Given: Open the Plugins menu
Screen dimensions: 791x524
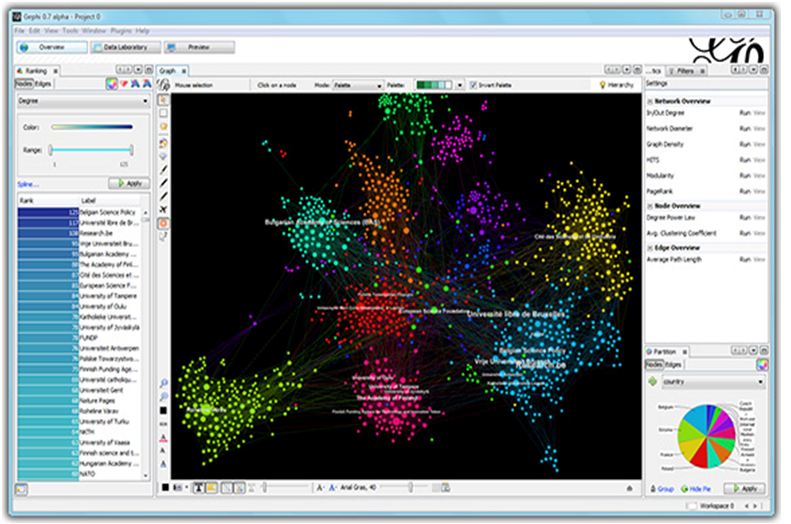Looking at the screenshot, I should click(121, 30).
